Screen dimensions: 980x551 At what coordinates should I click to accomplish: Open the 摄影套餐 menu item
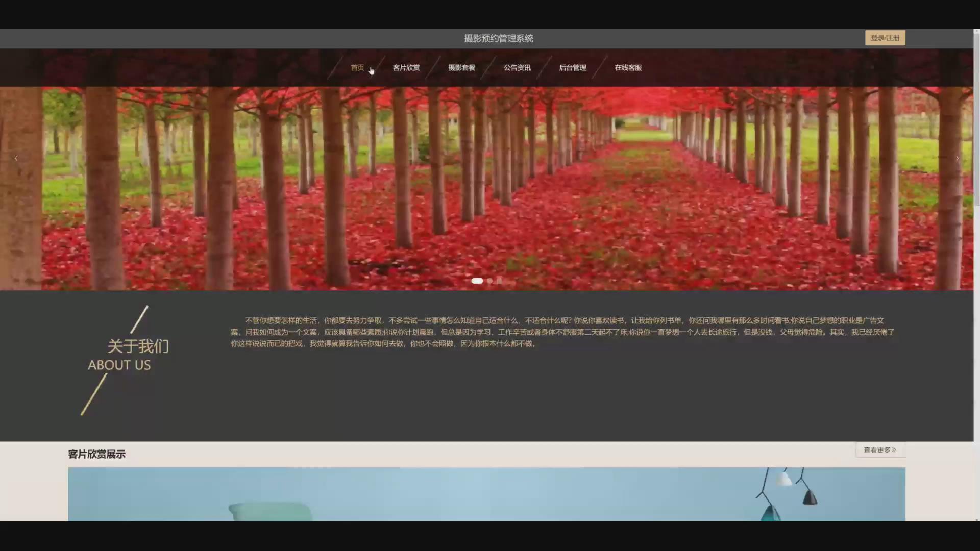pyautogui.click(x=461, y=68)
